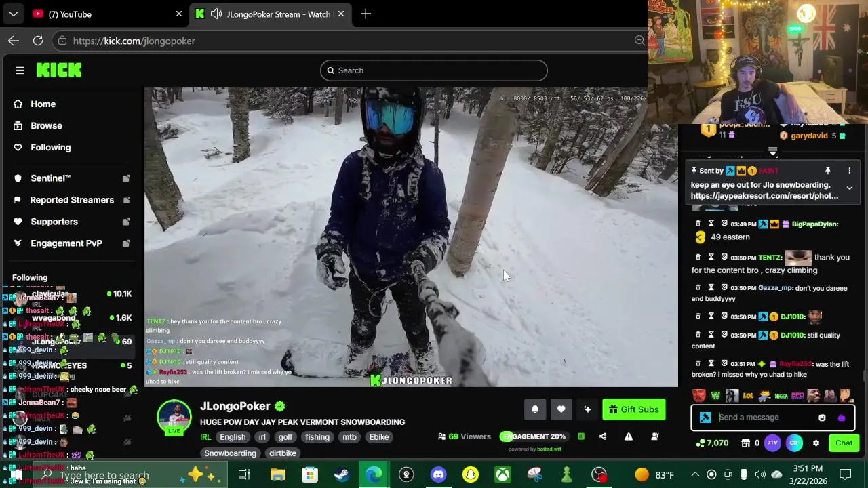Click the dirtbike tag
The height and width of the screenshot is (488, 868).
[283, 453]
